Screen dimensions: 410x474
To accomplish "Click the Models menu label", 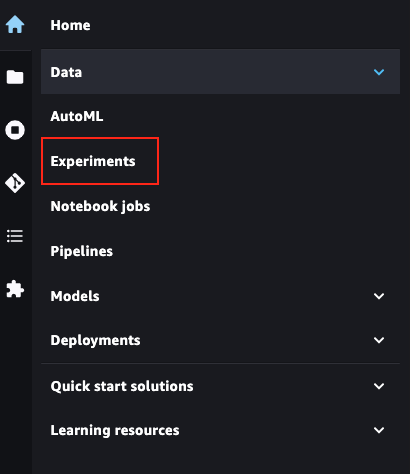I will (x=75, y=296).
